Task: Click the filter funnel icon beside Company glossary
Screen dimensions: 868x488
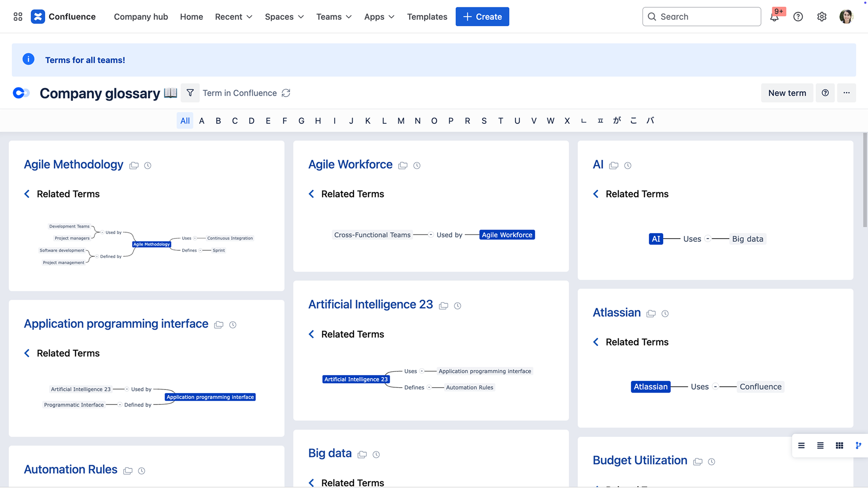Action: pyautogui.click(x=190, y=93)
